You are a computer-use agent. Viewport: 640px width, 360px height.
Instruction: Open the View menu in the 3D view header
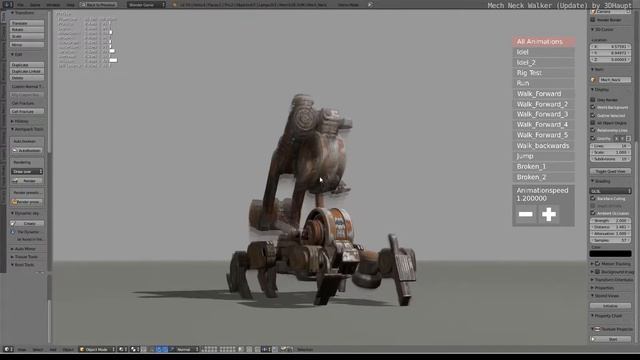[22, 349]
